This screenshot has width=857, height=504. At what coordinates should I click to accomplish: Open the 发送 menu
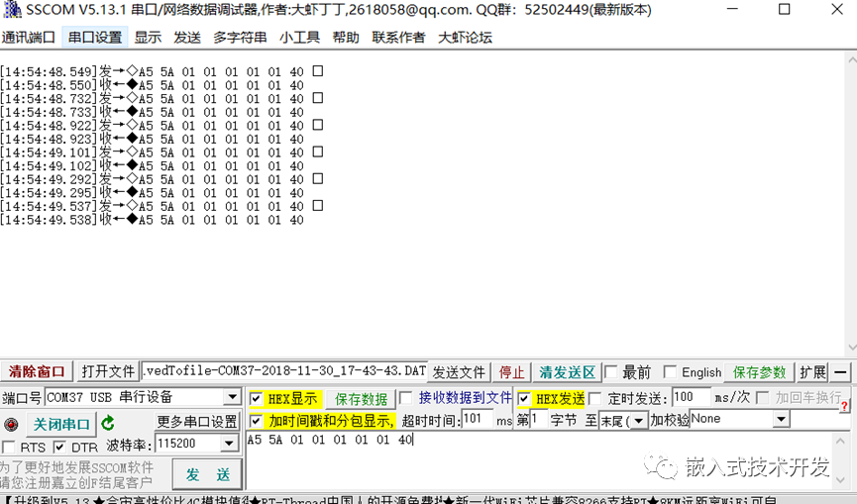click(187, 37)
